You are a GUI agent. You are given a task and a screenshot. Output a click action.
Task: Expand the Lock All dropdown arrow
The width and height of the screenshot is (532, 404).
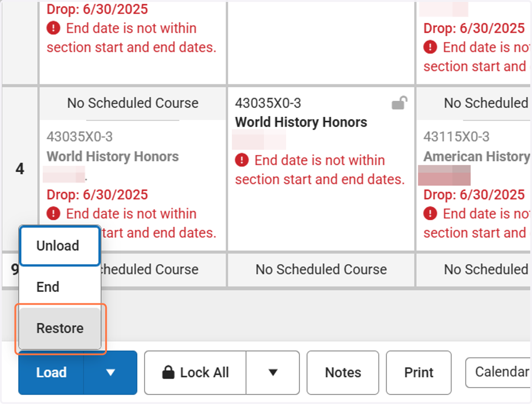273,373
